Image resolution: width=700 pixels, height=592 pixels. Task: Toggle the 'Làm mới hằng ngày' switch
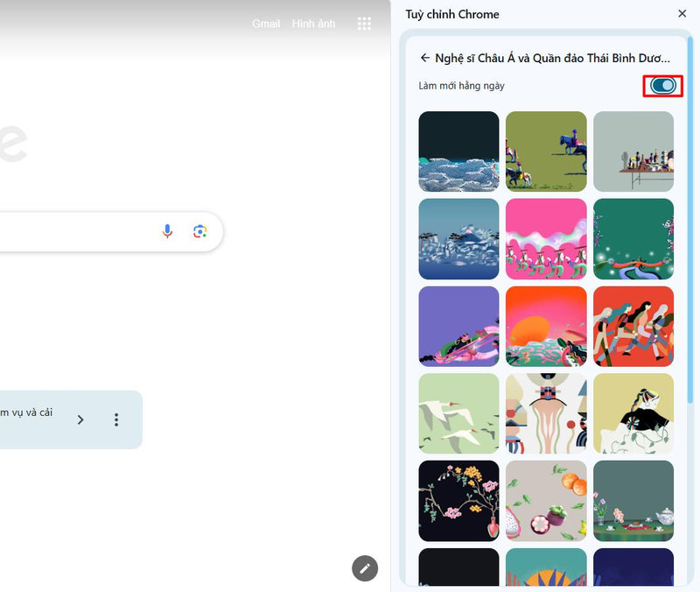pos(663,85)
